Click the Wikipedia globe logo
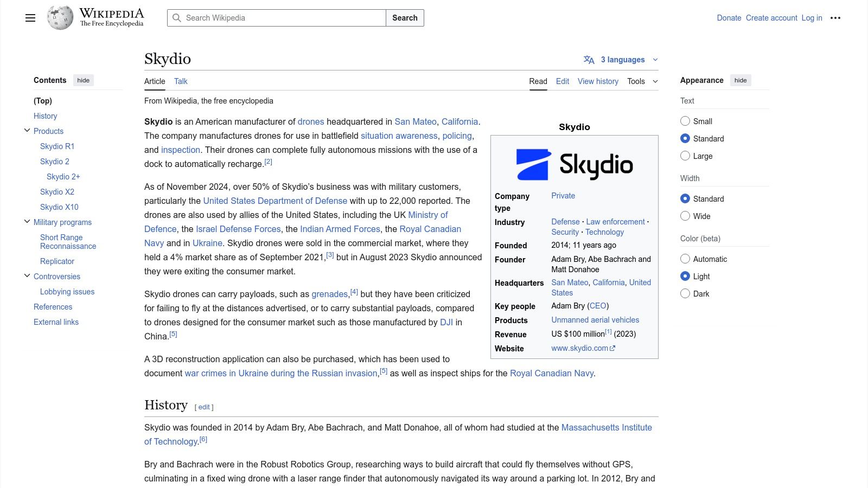The image size is (868, 488). click(60, 18)
